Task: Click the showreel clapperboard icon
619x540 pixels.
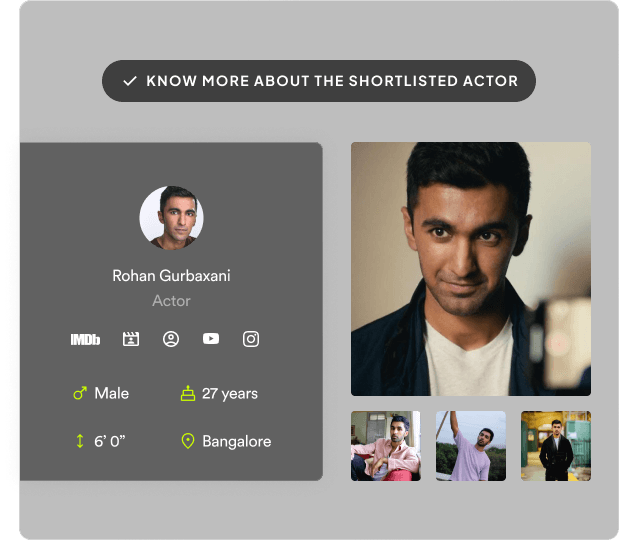Action: (130, 339)
